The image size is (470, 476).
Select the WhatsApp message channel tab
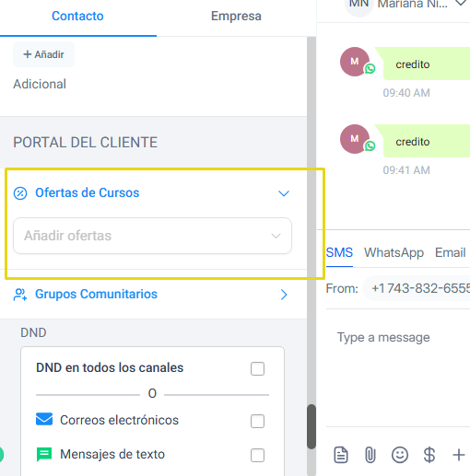pos(394,253)
